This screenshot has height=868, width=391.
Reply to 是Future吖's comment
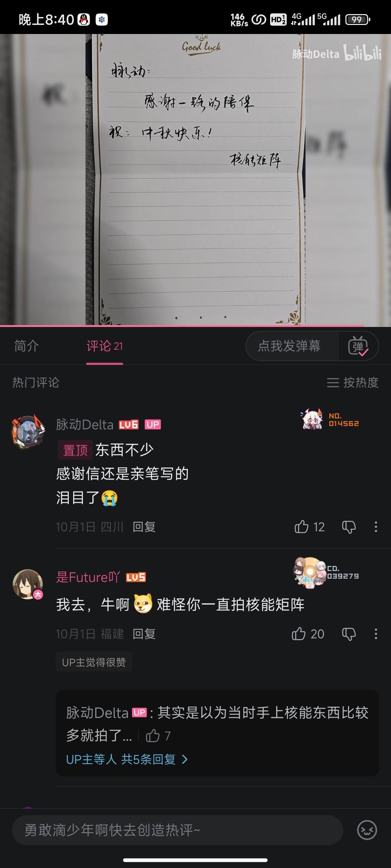(144, 634)
